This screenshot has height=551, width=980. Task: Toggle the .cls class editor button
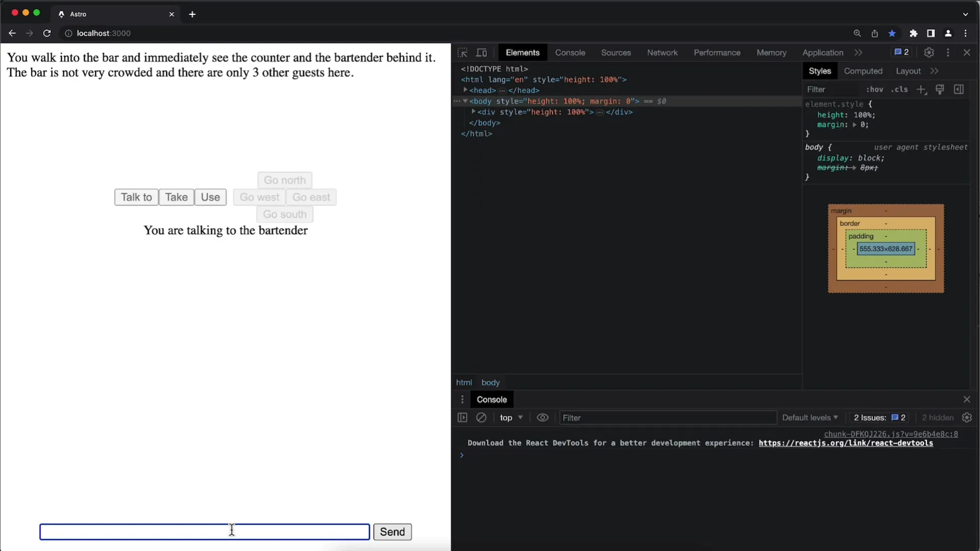900,89
